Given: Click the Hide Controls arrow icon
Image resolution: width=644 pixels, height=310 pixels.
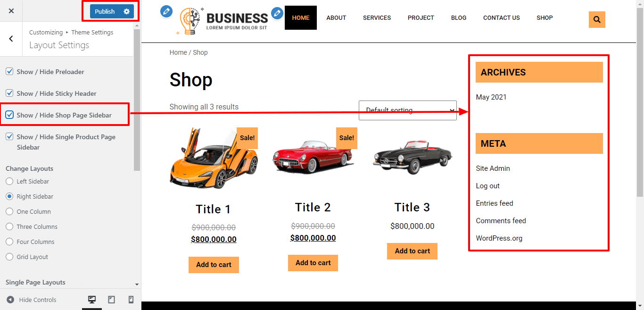Looking at the screenshot, I should coord(10,300).
